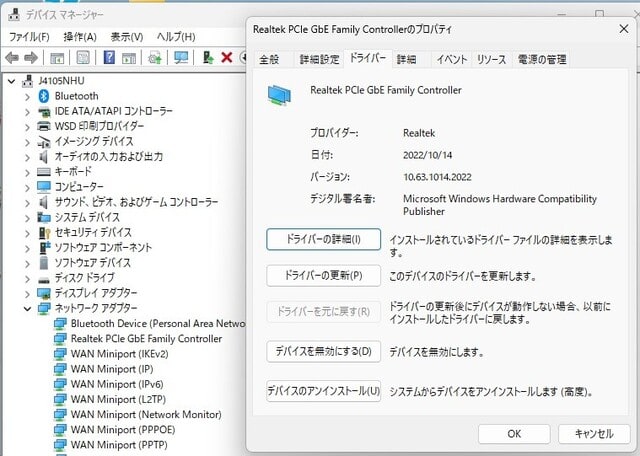
Task: Select WAN Miniport (Network Monitor)
Action: [146, 414]
